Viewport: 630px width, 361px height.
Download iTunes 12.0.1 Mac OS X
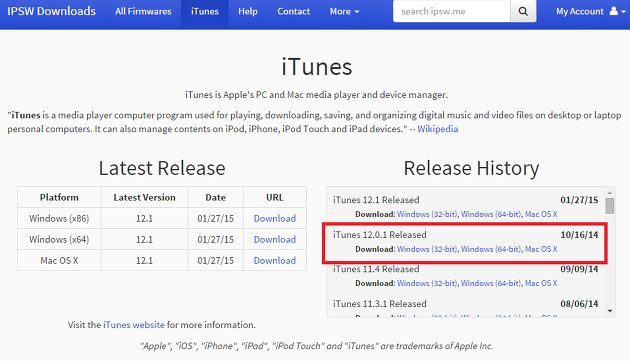(541, 249)
